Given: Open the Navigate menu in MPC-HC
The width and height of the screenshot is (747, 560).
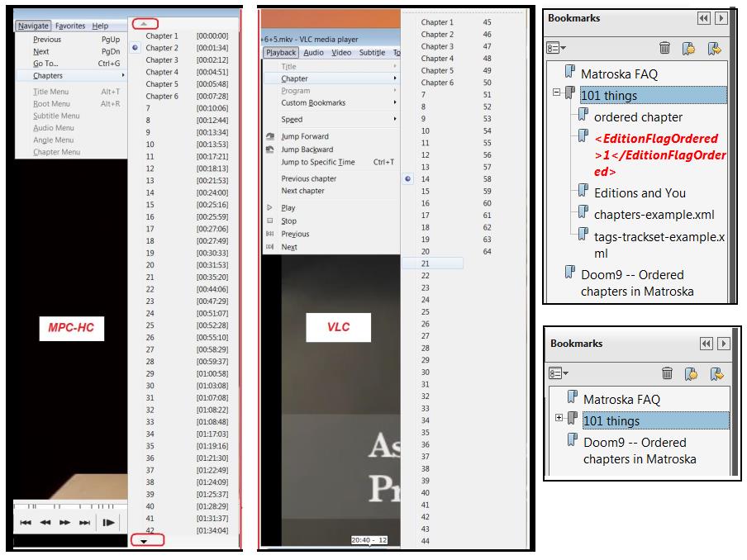Looking at the screenshot, I should (33, 26).
